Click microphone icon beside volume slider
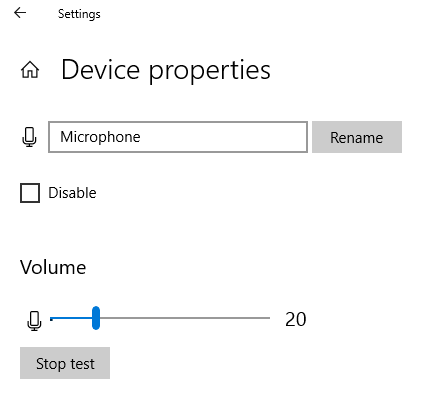The height and width of the screenshot is (418, 440). point(34,321)
